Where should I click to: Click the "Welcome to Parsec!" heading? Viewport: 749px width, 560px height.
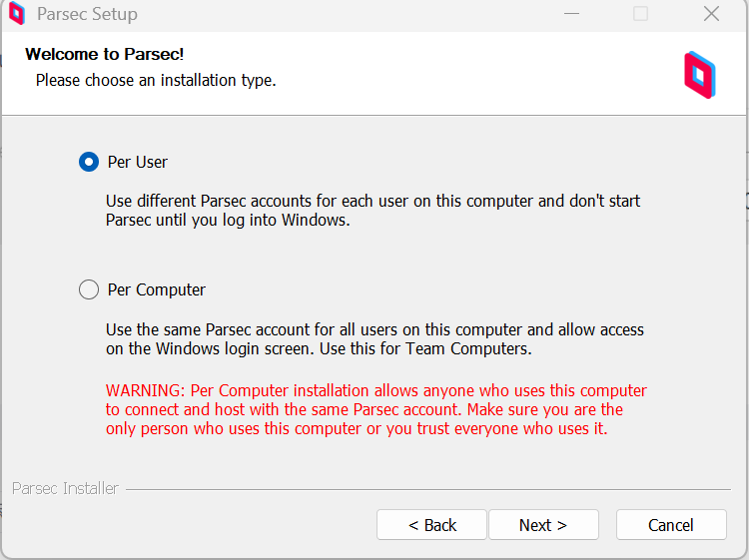click(104, 54)
